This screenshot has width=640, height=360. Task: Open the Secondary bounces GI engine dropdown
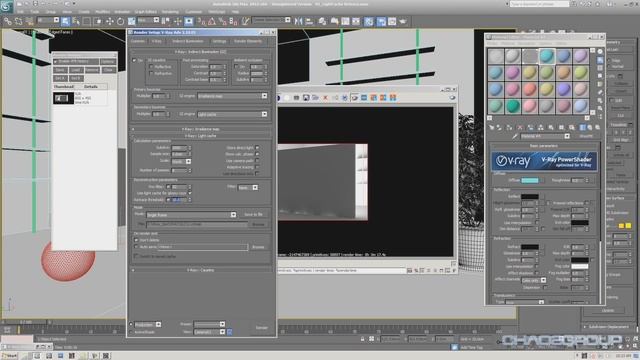click(x=233, y=114)
